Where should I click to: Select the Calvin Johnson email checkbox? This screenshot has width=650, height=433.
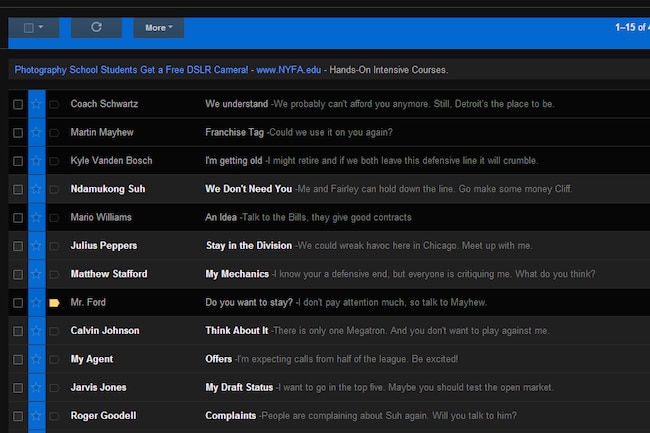pos(18,331)
